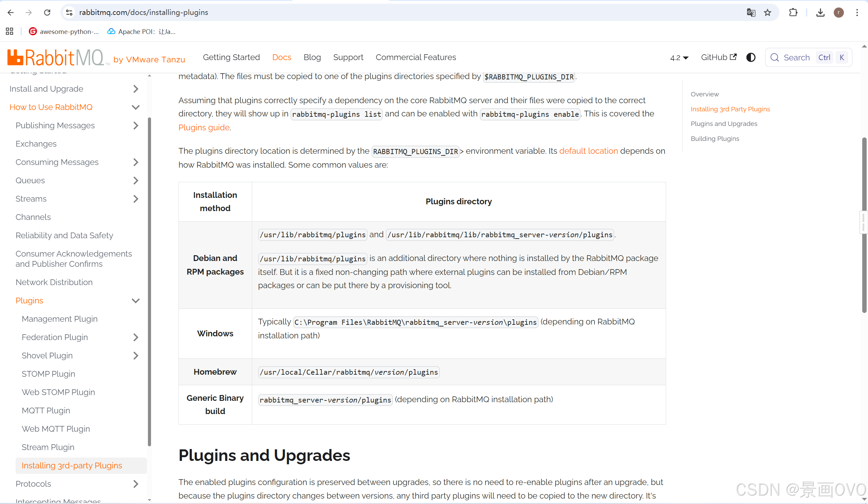Open the bookmarks apps grid icon

tap(10, 31)
